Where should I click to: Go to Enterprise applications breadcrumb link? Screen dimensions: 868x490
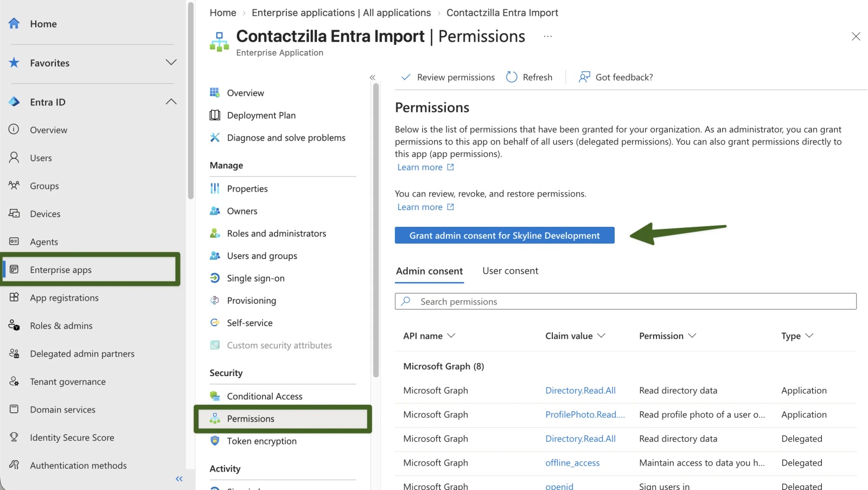(x=341, y=12)
